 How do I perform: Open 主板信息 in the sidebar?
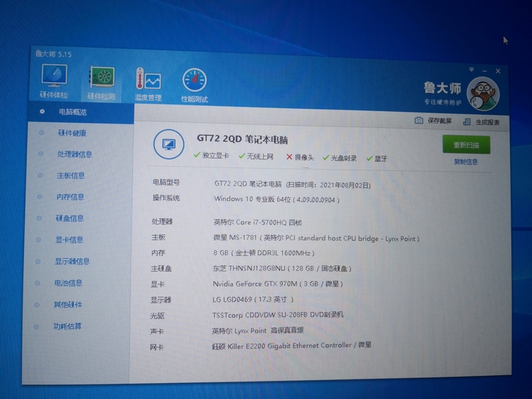pos(71,175)
